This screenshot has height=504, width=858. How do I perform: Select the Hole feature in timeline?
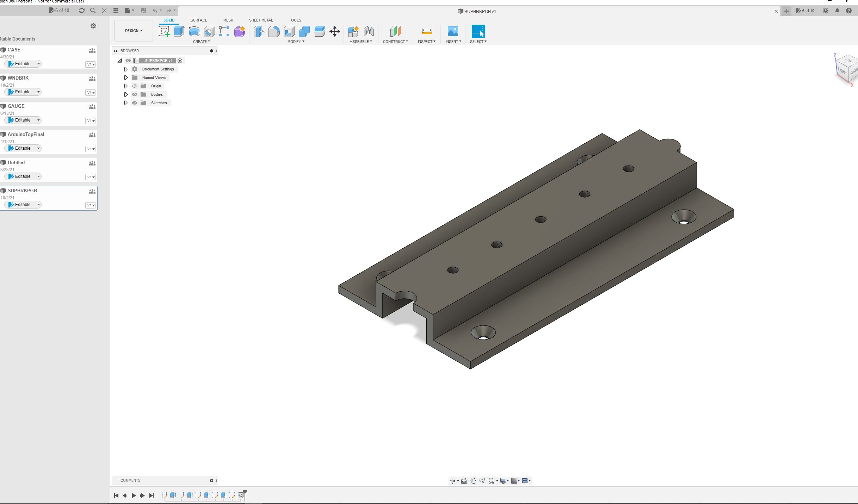240,496
